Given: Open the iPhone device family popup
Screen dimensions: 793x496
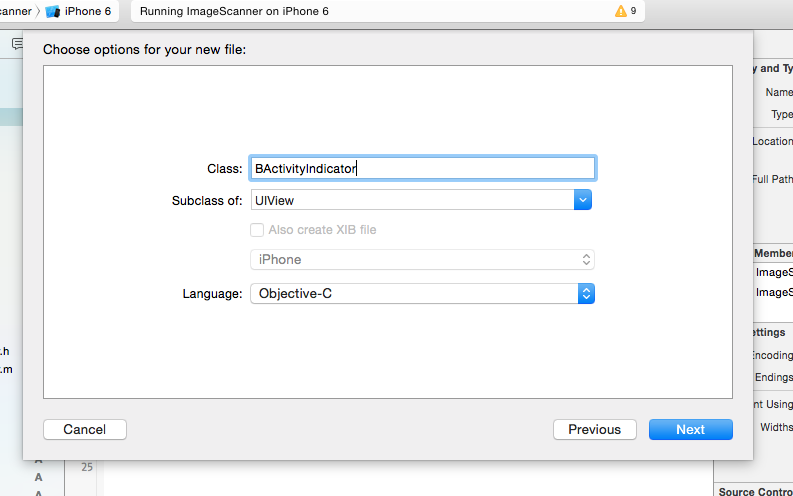Looking at the screenshot, I should 421,260.
